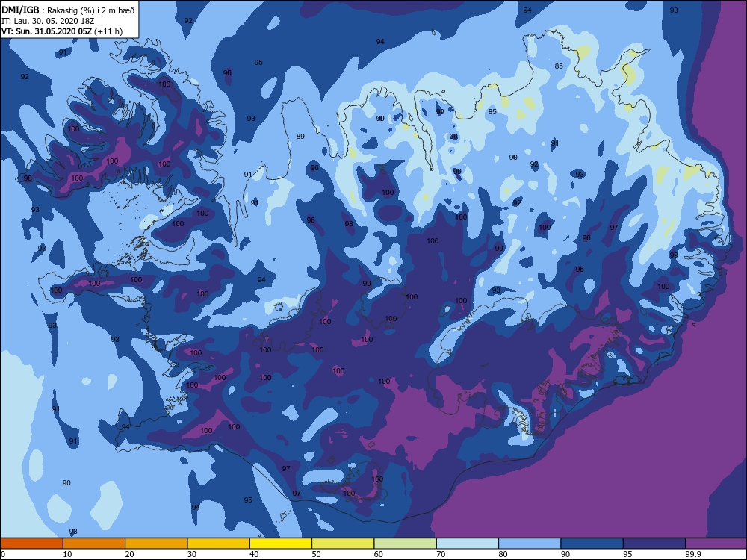Screen dimensions: 747x560
Task: Click the legend tick label "20"
Action: (x=129, y=554)
